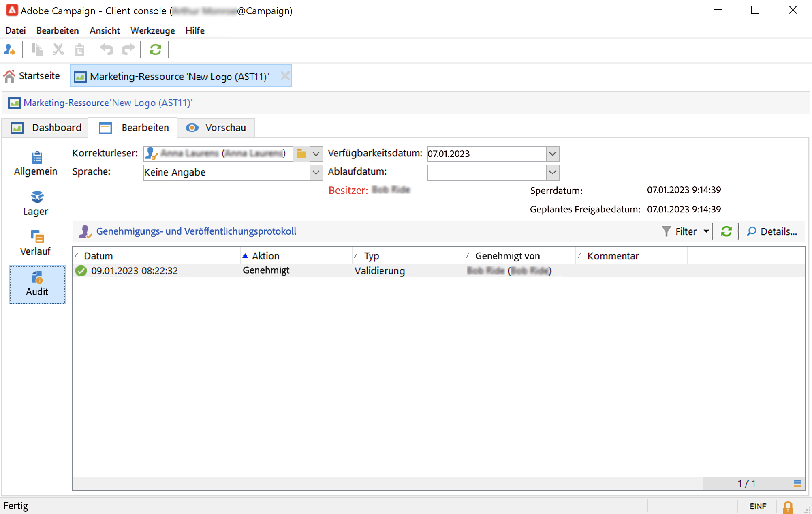Close the Marketing-Ressource New Logo tab
Image resolution: width=812 pixels, height=514 pixels.
285,76
